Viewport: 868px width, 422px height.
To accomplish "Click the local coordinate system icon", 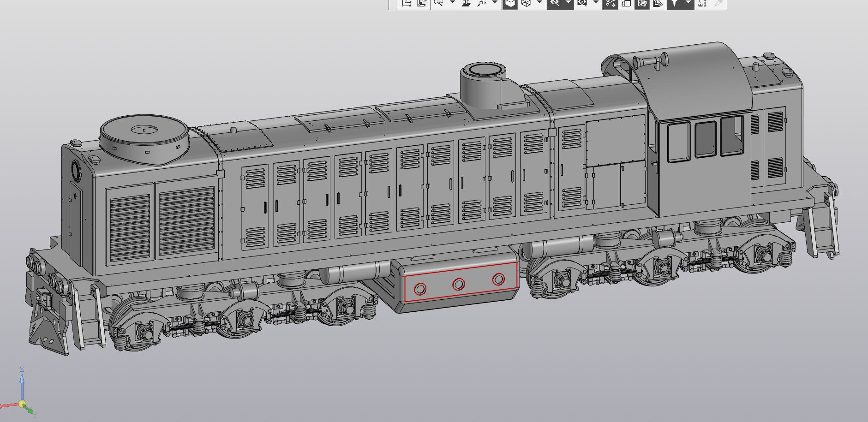I will click(x=406, y=3).
